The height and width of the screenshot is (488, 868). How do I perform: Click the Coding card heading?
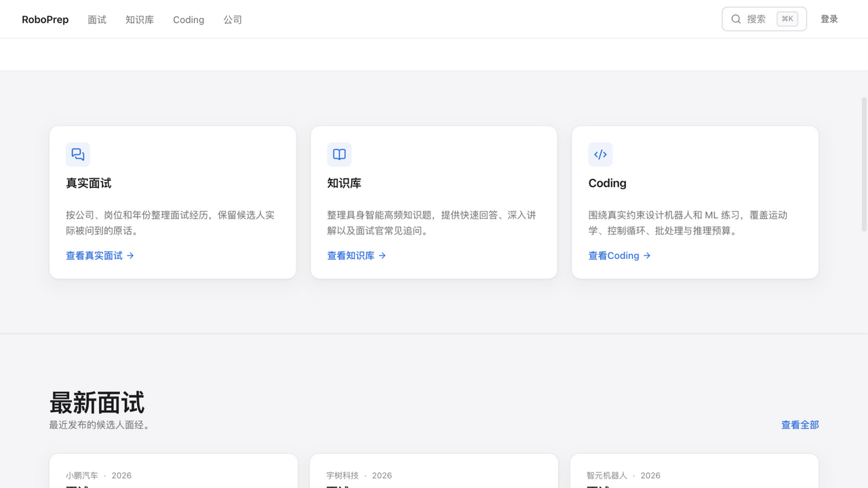608,183
